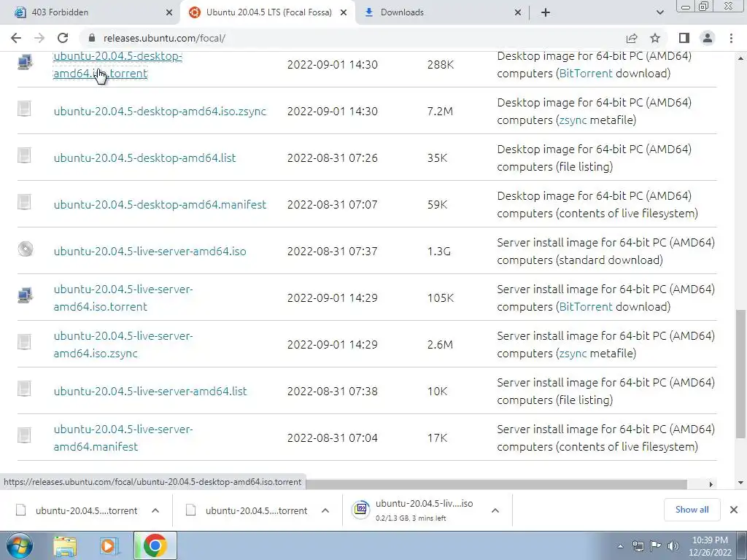
Task: Click file icon beside live-server-amd64.list
Action: pyautogui.click(x=24, y=389)
